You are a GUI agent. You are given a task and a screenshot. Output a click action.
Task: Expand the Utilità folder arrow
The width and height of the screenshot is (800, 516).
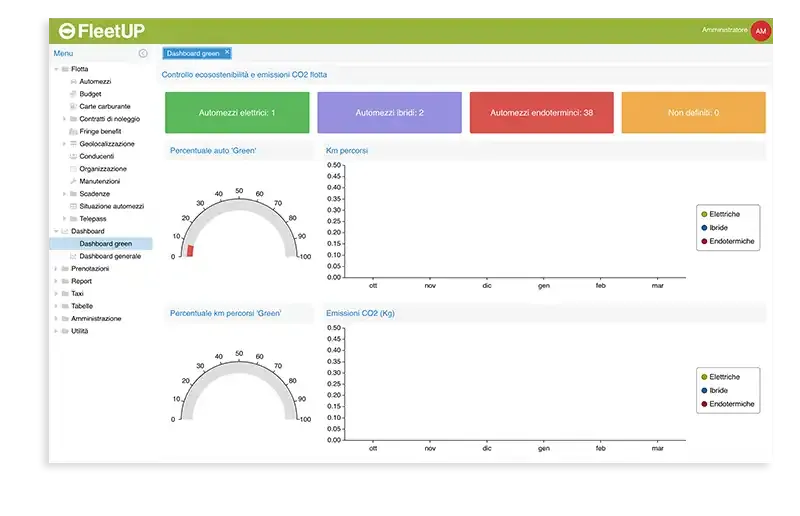click(x=56, y=331)
